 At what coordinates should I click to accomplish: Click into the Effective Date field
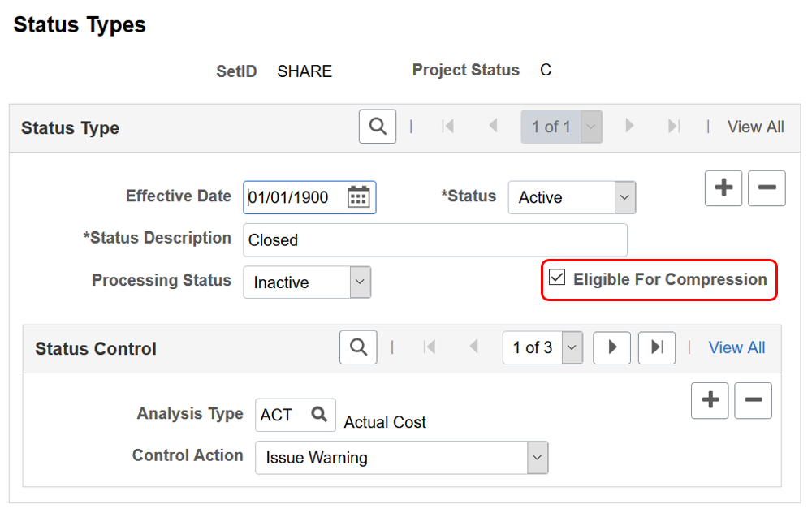coord(294,197)
